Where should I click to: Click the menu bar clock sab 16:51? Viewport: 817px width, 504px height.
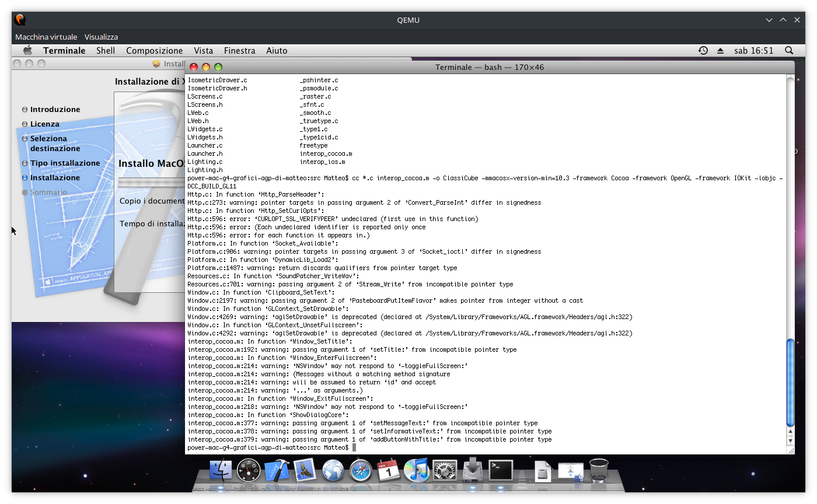754,51
